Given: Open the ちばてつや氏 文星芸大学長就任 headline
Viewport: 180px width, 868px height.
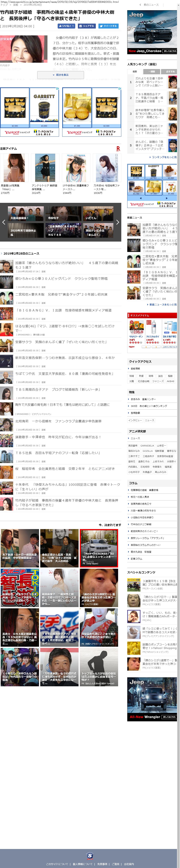Looking at the screenshot, I should [x=64, y=374].
